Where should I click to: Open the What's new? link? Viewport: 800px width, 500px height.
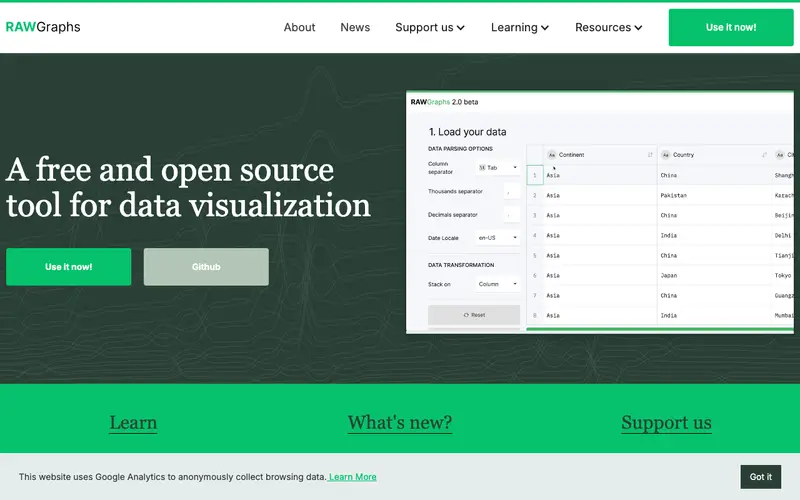pos(399,423)
